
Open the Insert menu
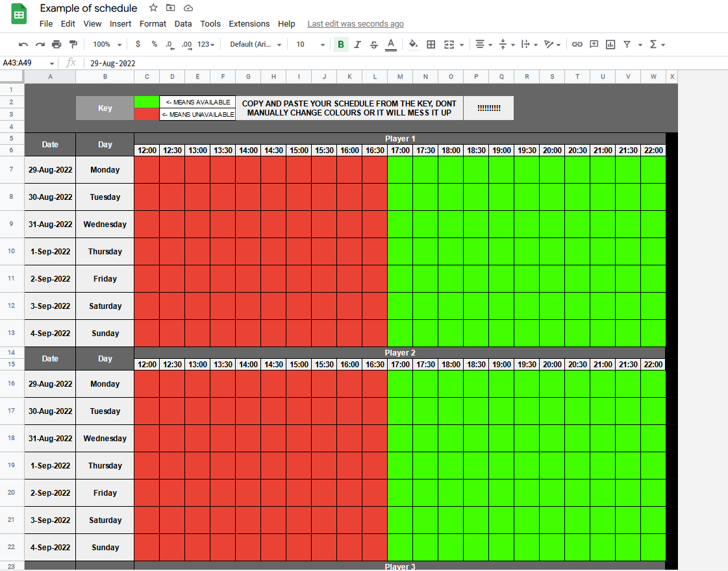[120, 23]
